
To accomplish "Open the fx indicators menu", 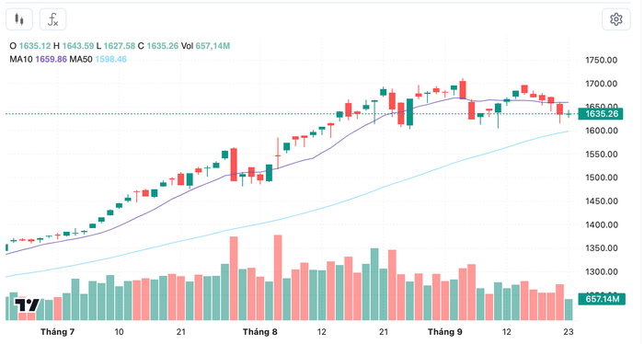I will tap(52, 19).
